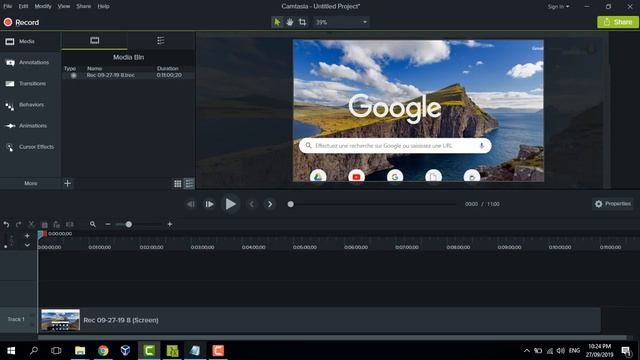
Task: Select Rec 09-27-19 8.trec in Media Bin
Action: pyautogui.click(x=128, y=76)
